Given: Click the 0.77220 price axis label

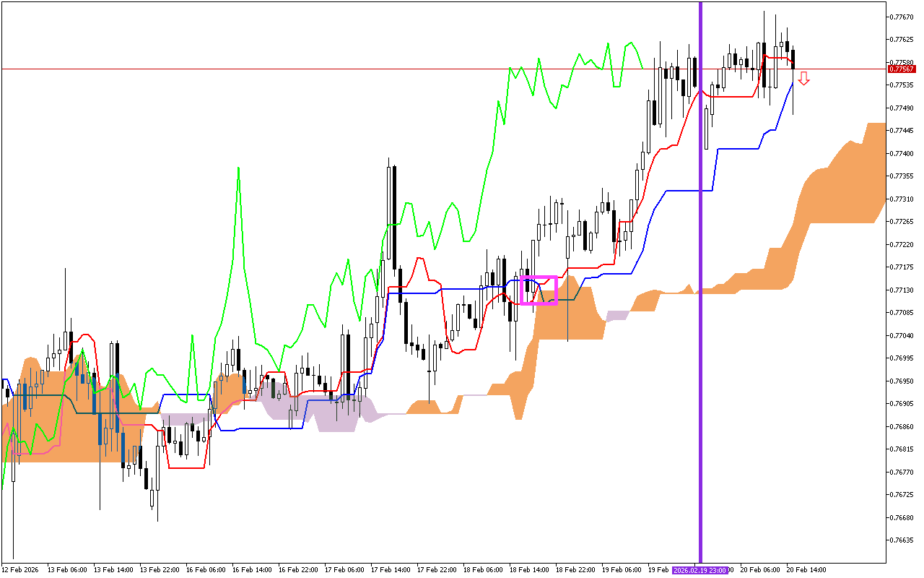Looking at the screenshot, I should coord(901,244).
